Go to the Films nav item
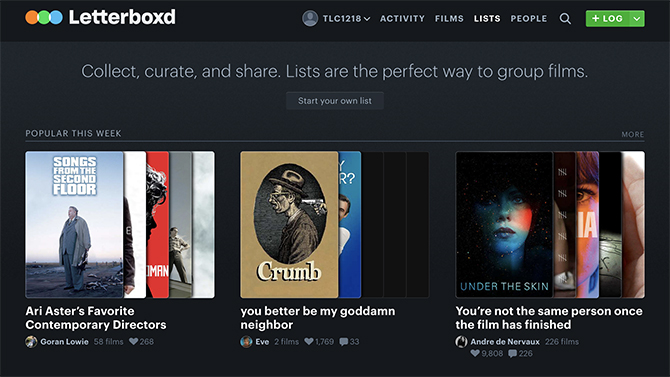 [449, 18]
